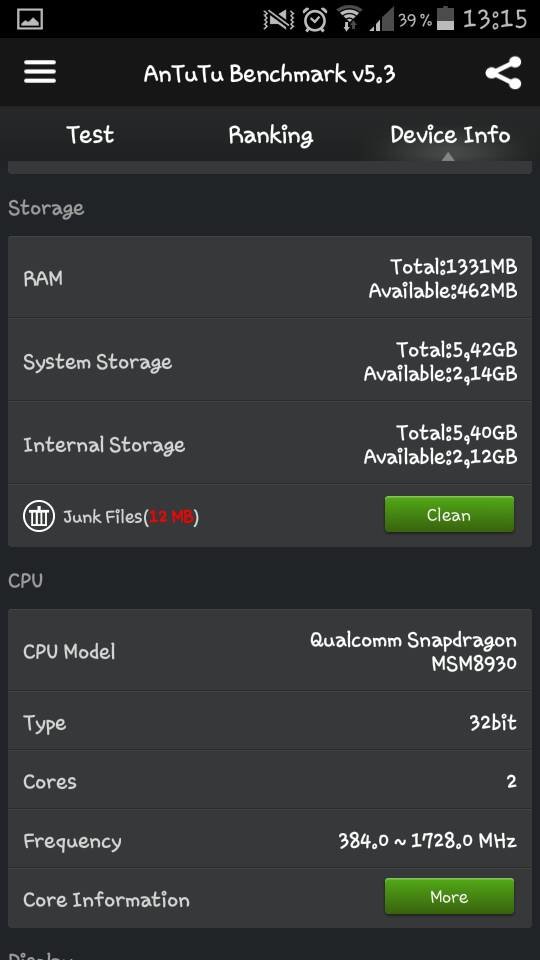Viewport: 540px width, 960px height.
Task: Tap the share icon in header
Action: tap(503, 73)
